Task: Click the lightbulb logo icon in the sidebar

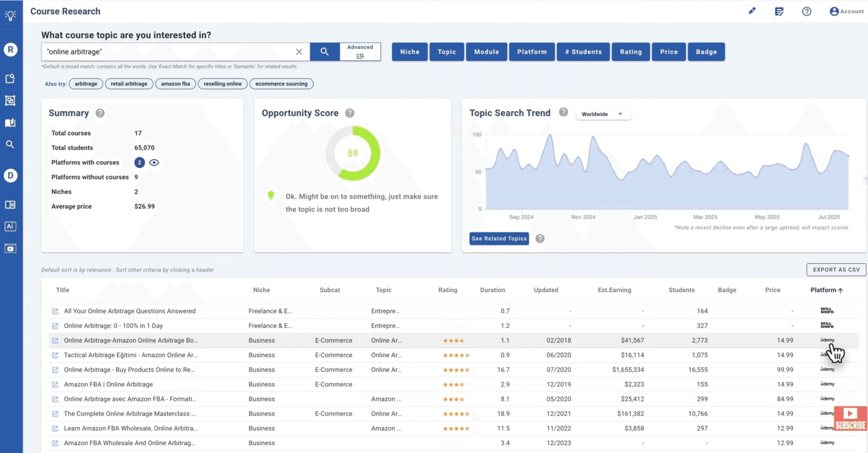Action: click(10, 15)
